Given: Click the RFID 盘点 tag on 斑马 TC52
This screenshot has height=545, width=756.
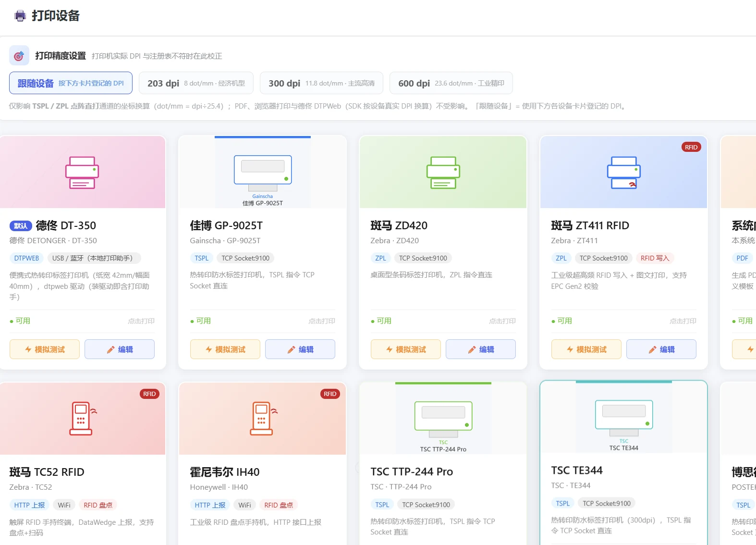Looking at the screenshot, I should pos(98,505).
